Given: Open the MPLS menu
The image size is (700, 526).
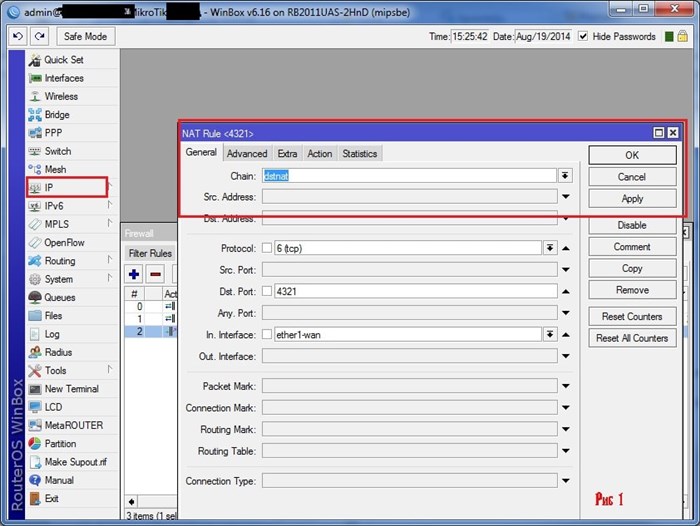Looking at the screenshot, I should [56, 225].
